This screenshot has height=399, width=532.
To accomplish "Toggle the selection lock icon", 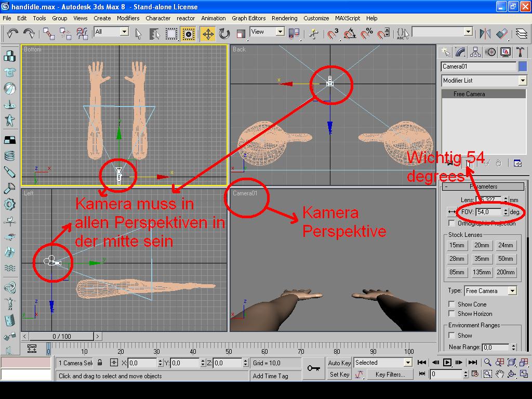I will pos(100,363).
